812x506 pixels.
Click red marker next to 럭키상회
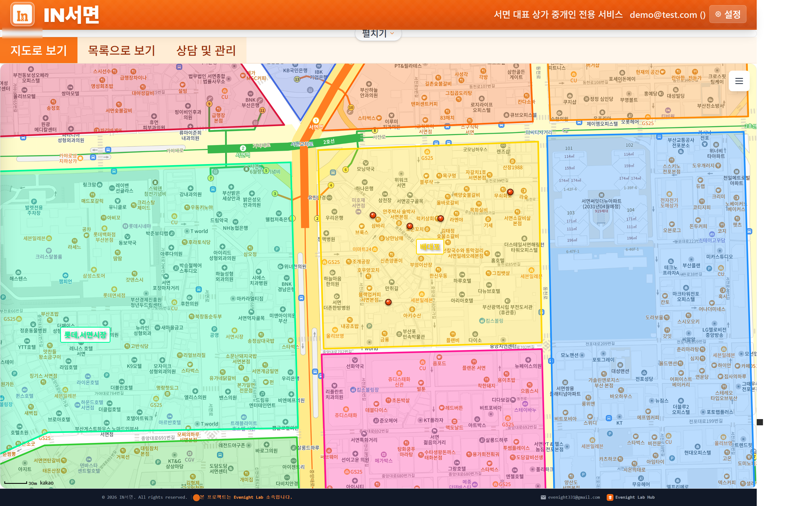[x=440, y=218]
